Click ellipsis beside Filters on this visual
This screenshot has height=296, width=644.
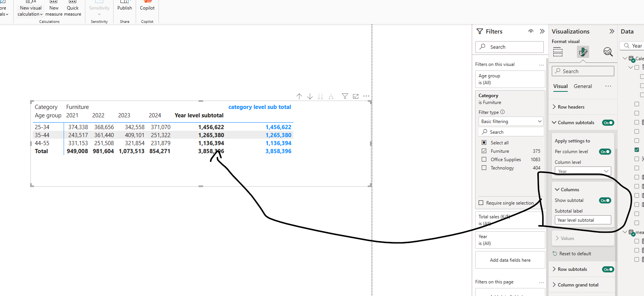541,65
